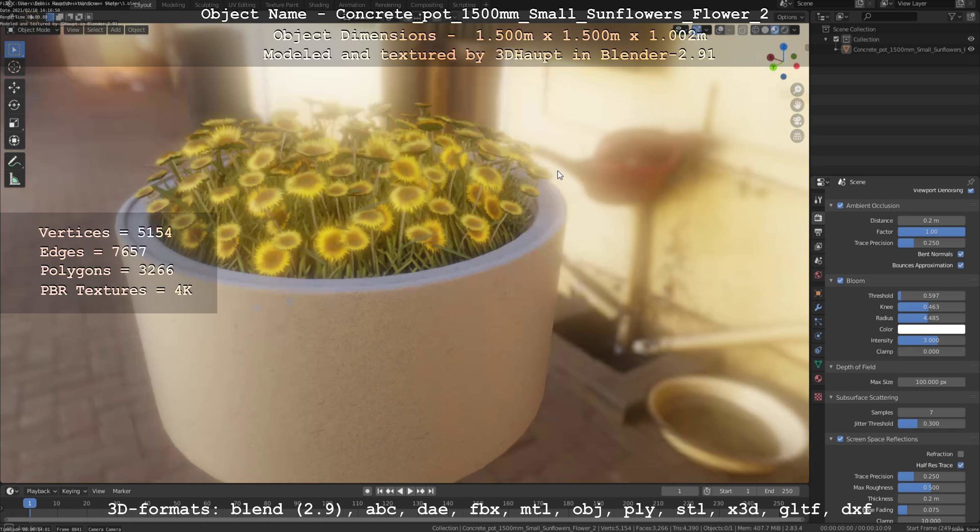Select wireframe viewport shading
Viewport: 980px width, 532px height.
756,30
